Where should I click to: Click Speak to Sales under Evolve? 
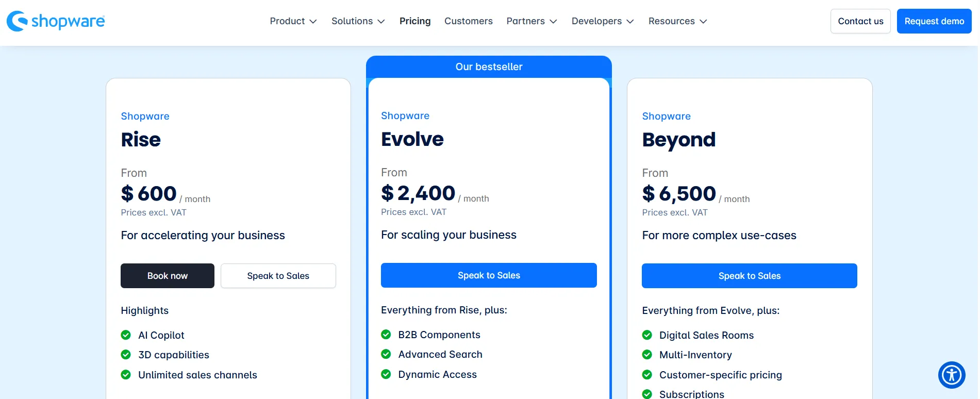point(489,275)
